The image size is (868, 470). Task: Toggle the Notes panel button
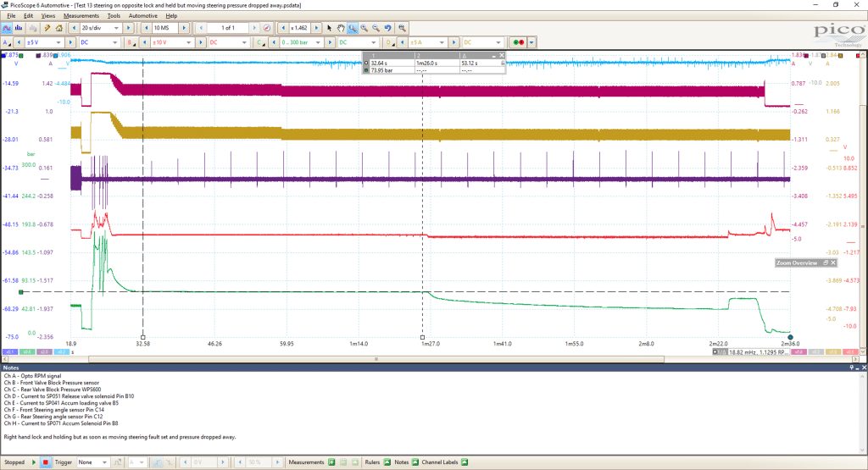coord(415,462)
